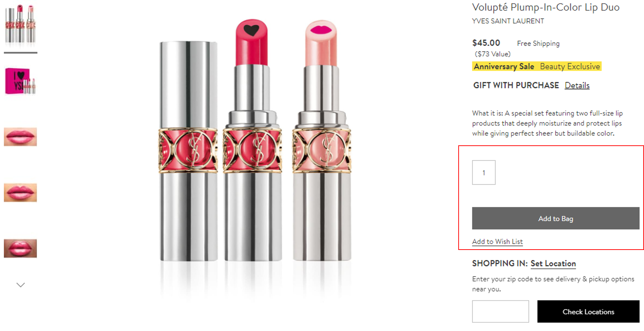Expand more thumbnails with the down chevron
This screenshot has height=331, width=644.
(21, 285)
